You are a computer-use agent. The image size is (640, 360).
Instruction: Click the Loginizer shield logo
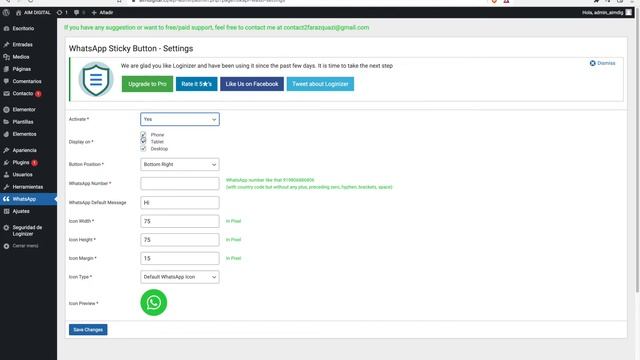pyautogui.click(x=96, y=80)
